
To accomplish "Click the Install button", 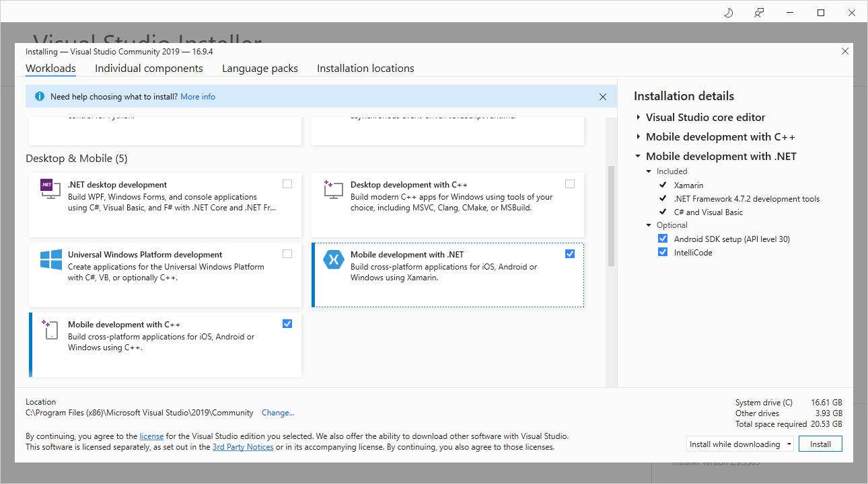I will 820,444.
